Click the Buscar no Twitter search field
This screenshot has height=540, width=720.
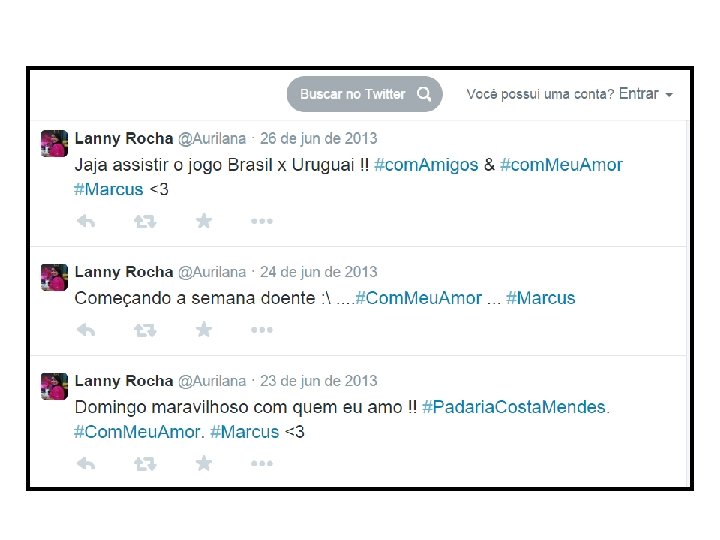click(x=365, y=94)
